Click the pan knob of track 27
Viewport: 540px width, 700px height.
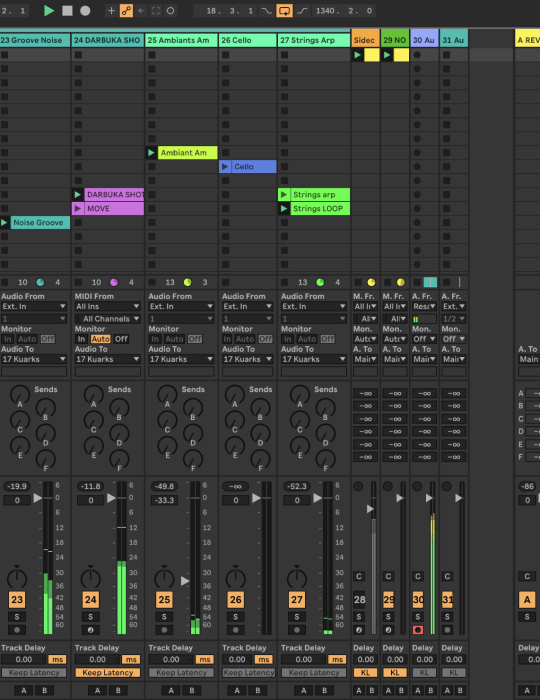[297, 578]
